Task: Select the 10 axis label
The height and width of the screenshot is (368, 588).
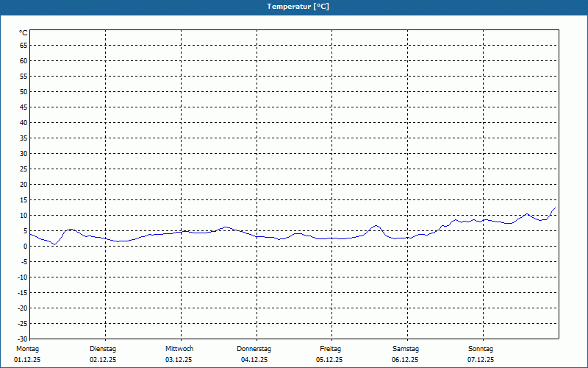Action: click(24, 216)
